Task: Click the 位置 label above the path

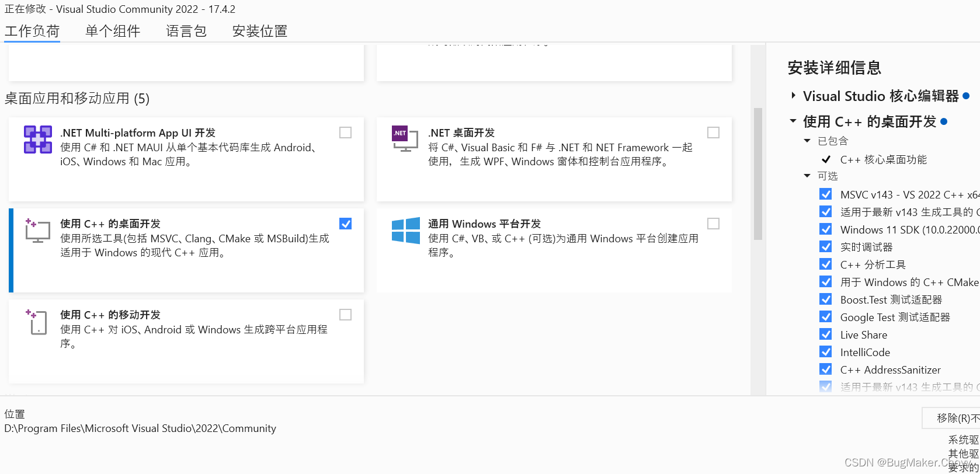Action: 15,414
